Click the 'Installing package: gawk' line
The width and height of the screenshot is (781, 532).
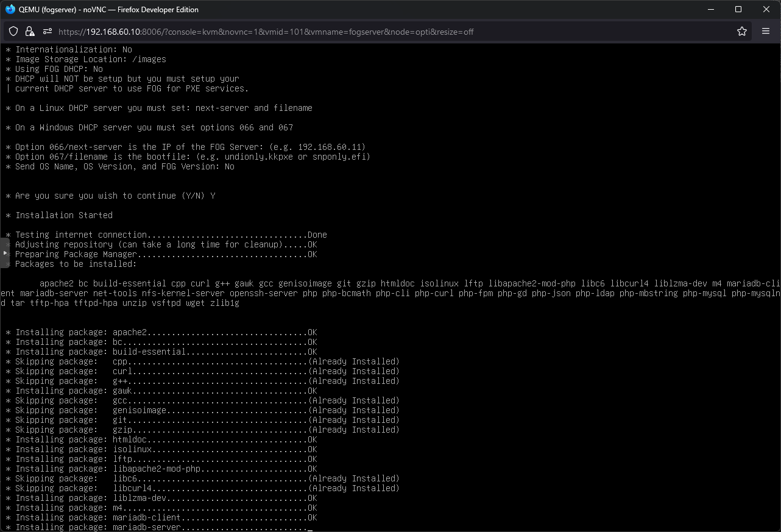coord(161,391)
